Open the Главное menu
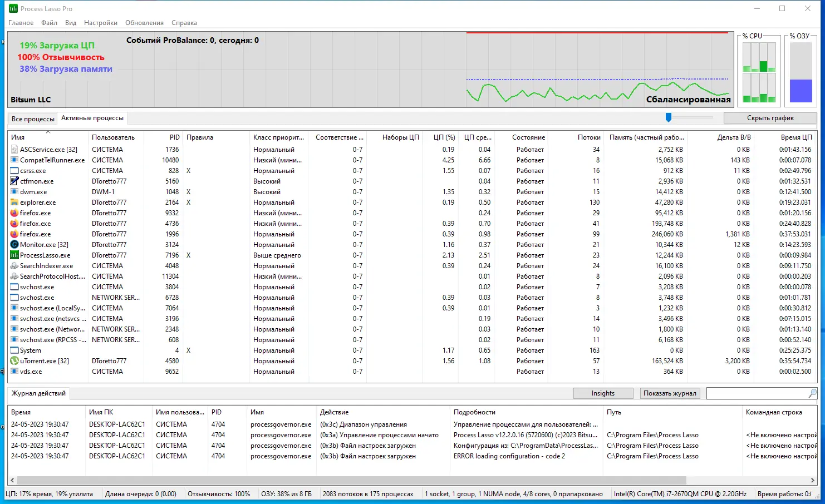Screen dimensions: 825x504 [21, 23]
